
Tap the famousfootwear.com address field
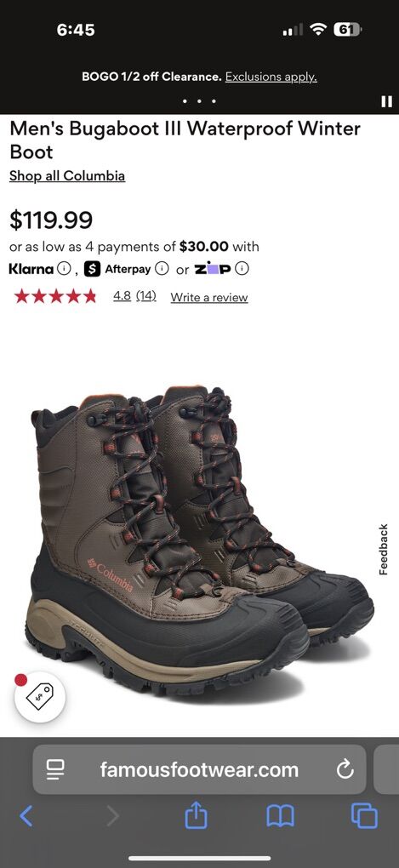pos(199,769)
